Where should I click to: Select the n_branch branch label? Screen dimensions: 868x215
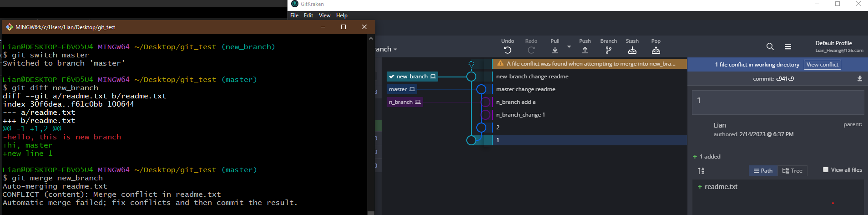point(404,102)
